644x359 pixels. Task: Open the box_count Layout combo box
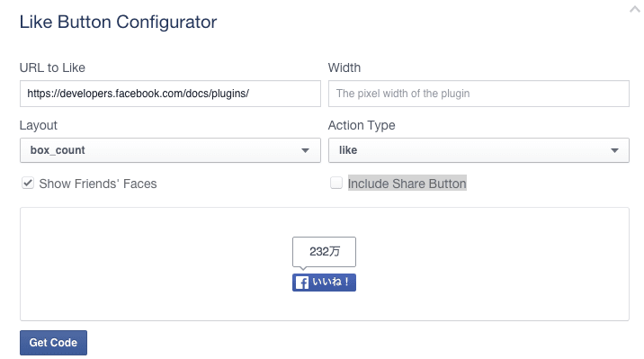pyautogui.click(x=170, y=150)
